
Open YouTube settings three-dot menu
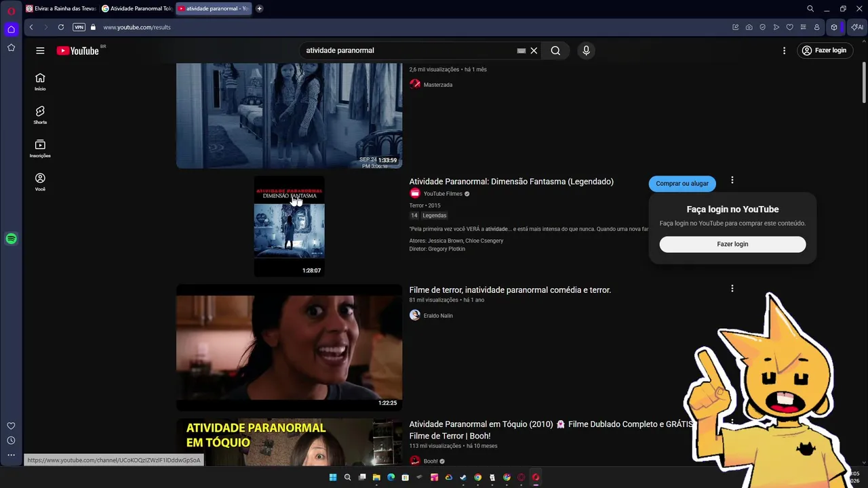click(784, 51)
